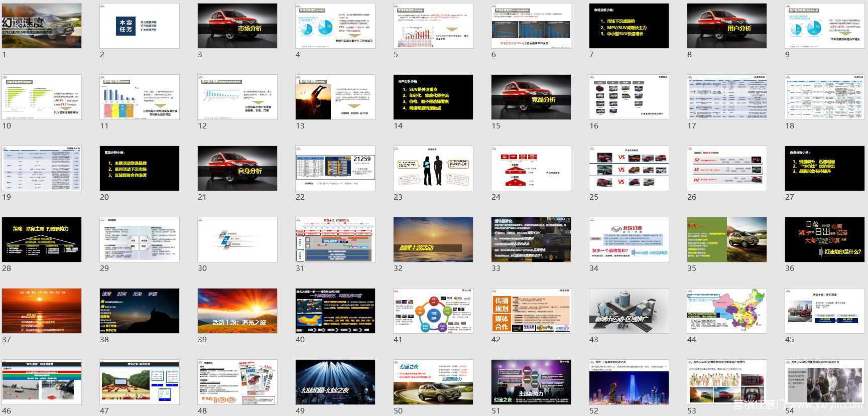Viewport: 868px width, 416px height.
Task: Select slide 38 速度 时间 光荣 梦想
Action: click(140, 311)
